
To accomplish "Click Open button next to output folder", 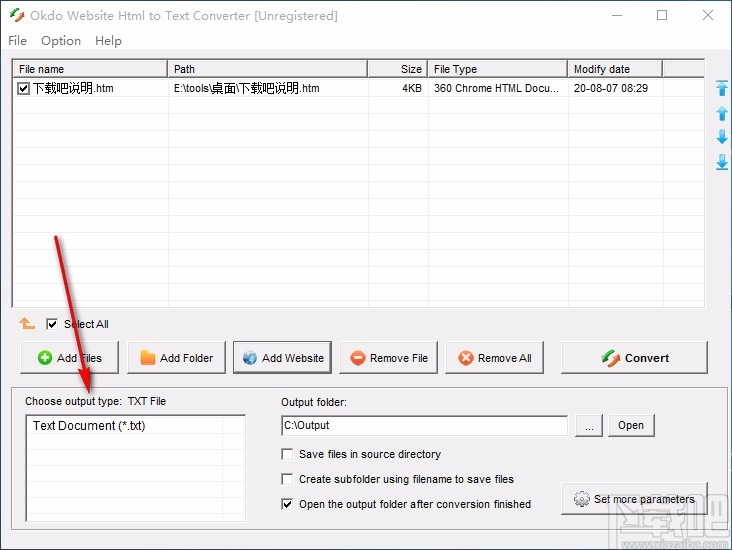I will pos(631,425).
